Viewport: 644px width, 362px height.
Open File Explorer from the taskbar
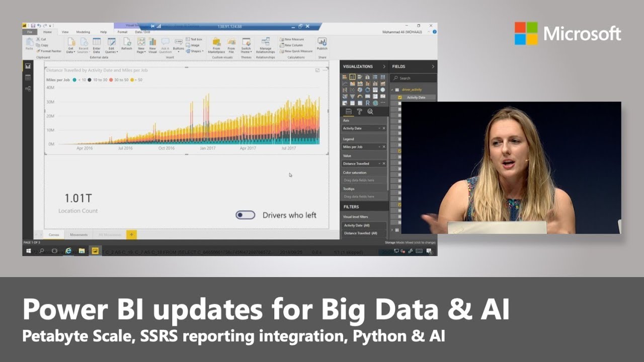[82, 250]
